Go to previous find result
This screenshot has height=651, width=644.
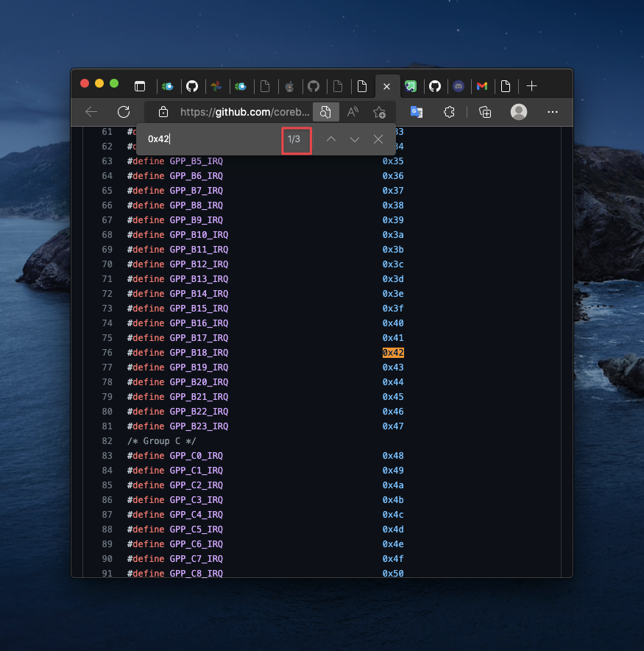point(331,139)
